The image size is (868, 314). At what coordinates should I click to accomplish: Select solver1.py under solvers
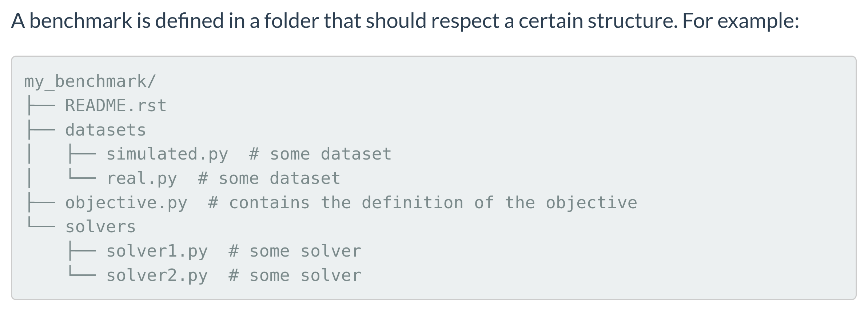[157, 251]
